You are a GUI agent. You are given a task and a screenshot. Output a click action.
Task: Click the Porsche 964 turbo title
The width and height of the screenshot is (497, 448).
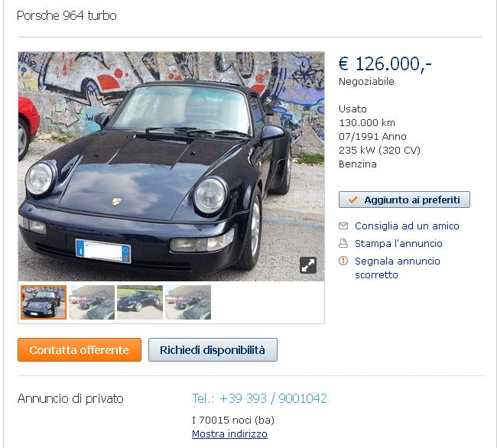[x=67, y=15]
